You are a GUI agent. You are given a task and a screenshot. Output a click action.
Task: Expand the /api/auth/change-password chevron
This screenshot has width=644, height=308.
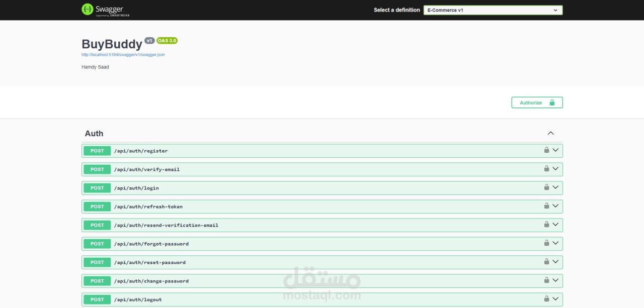(x=555, y=280)
